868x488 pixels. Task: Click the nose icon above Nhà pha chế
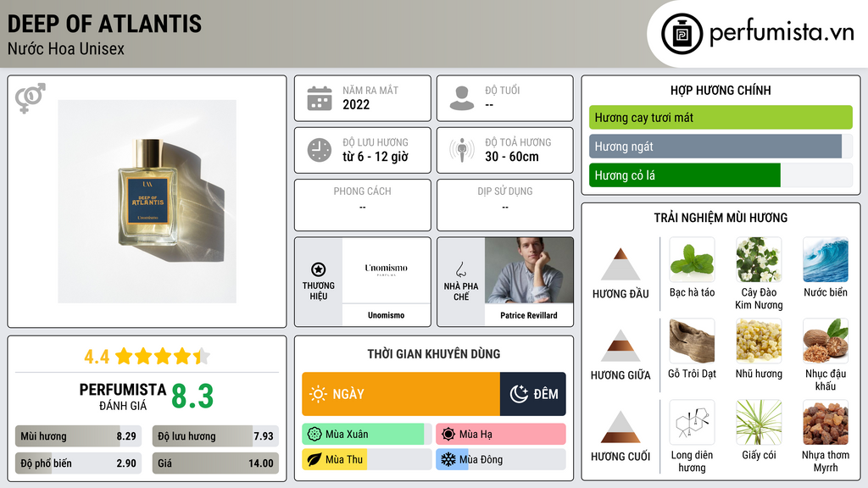(x=460, y=269)
